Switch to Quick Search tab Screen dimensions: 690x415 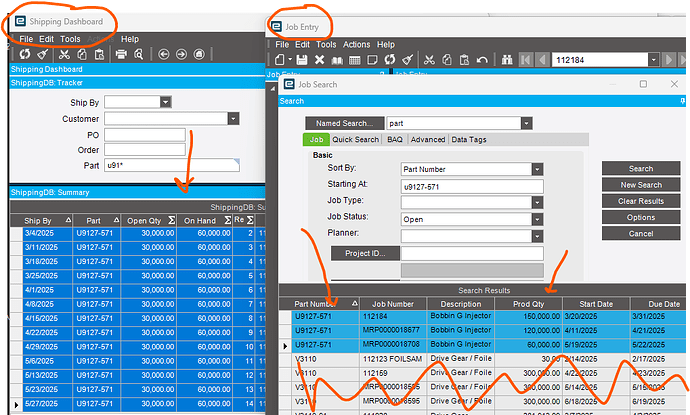coord(355,140)
